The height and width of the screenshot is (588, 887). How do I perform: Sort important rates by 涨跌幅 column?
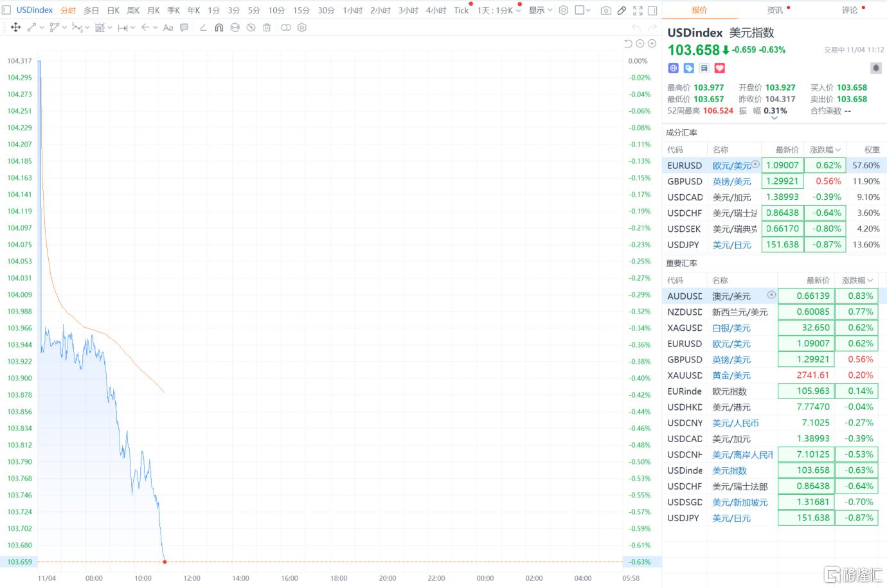[857, 280]
